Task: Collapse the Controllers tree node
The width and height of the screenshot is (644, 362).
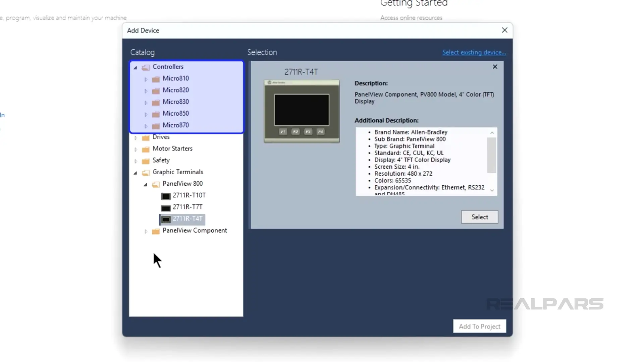Action: coord(136,68)
